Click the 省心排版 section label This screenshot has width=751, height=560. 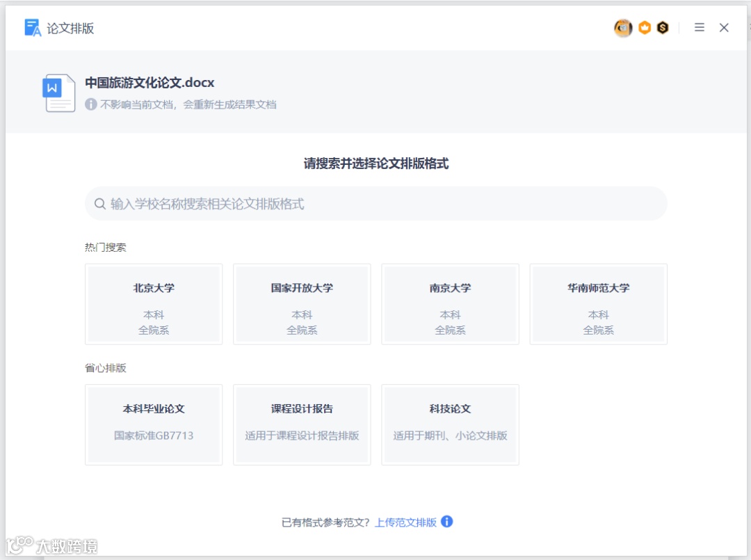pos(106,368)
